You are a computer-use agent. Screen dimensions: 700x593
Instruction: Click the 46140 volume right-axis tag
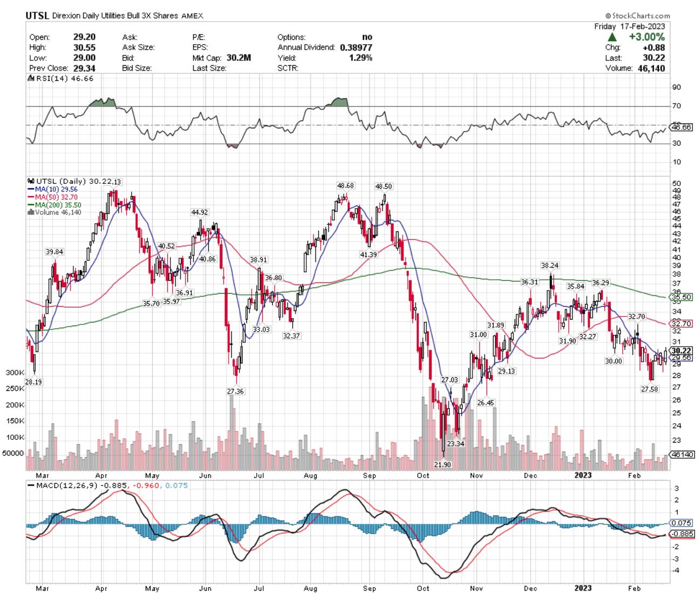tap(682, 454)
